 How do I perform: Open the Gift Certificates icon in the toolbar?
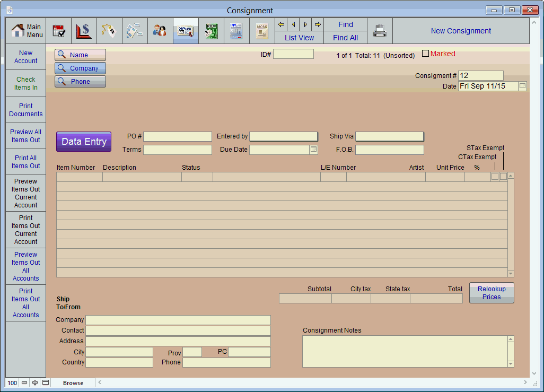(186, 30)
